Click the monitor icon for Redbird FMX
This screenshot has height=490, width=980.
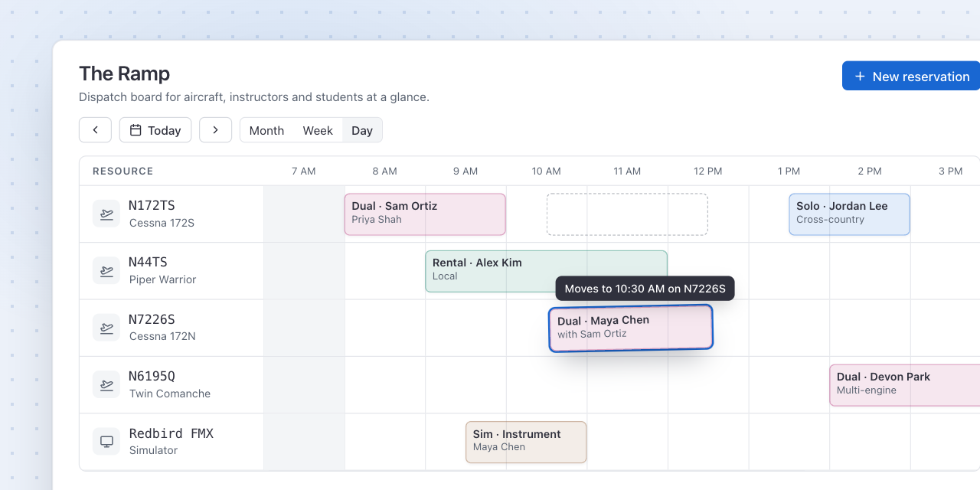point(106,441)
